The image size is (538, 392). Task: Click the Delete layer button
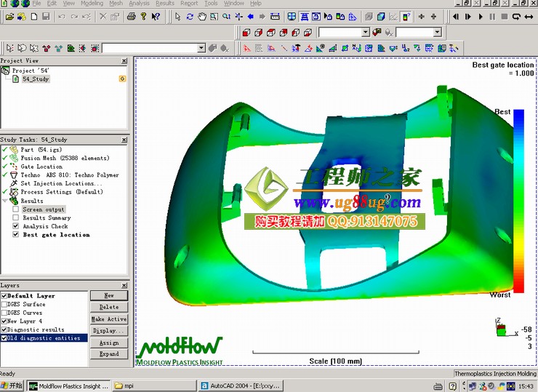point(109,307)
